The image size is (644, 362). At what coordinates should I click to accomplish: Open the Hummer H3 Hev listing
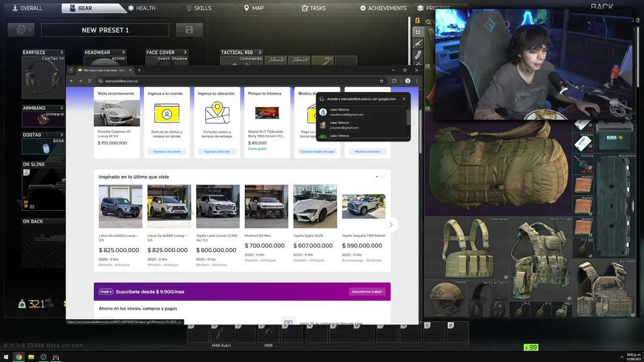coord(267,224)
